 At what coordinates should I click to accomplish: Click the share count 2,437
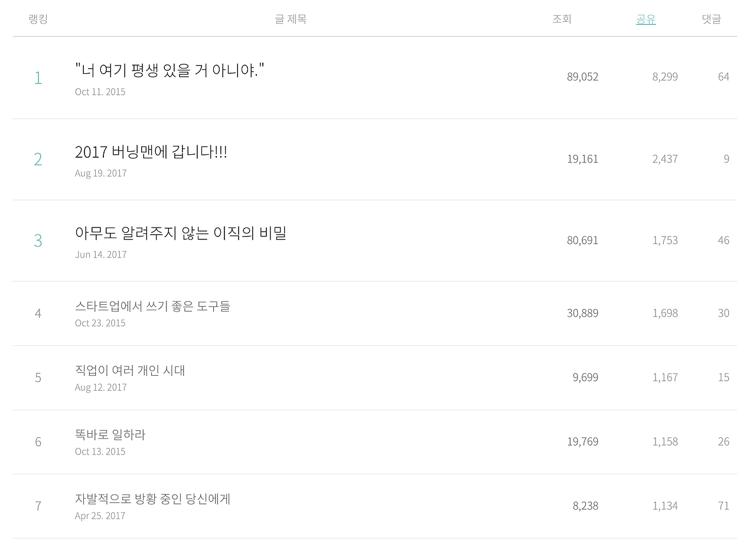[x=665, y=159]
